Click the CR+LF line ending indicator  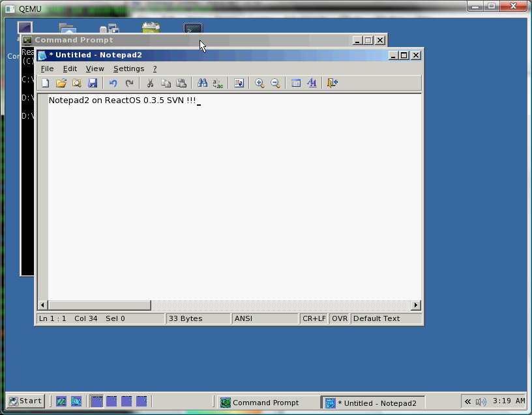pyautogui.click(x=314, y=318)
